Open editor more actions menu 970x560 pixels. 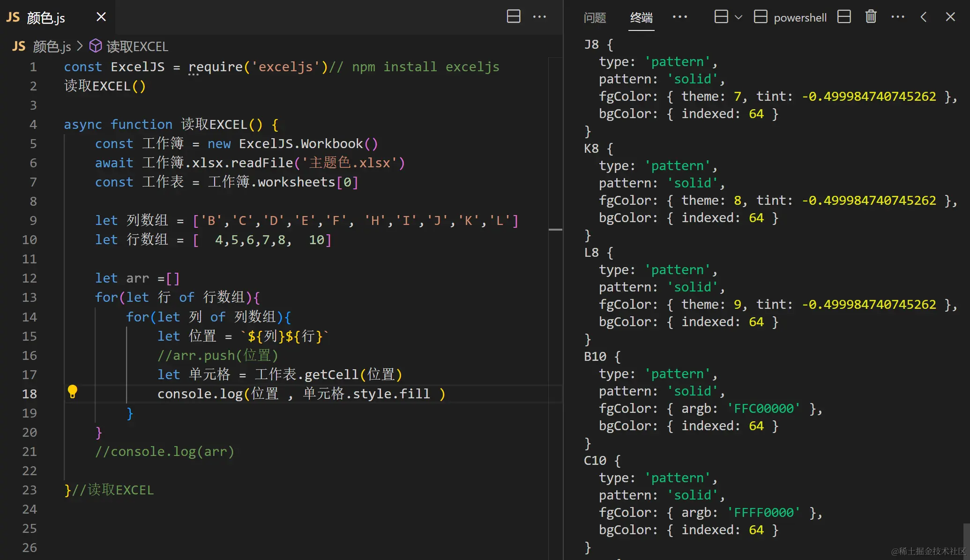(540, 17)
